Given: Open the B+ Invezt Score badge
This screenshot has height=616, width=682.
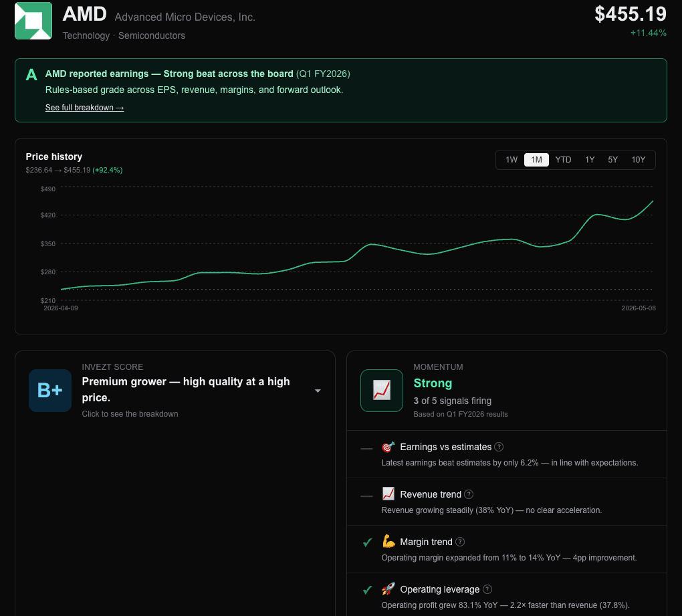Looking at the screenshot, I should [50, 390].
